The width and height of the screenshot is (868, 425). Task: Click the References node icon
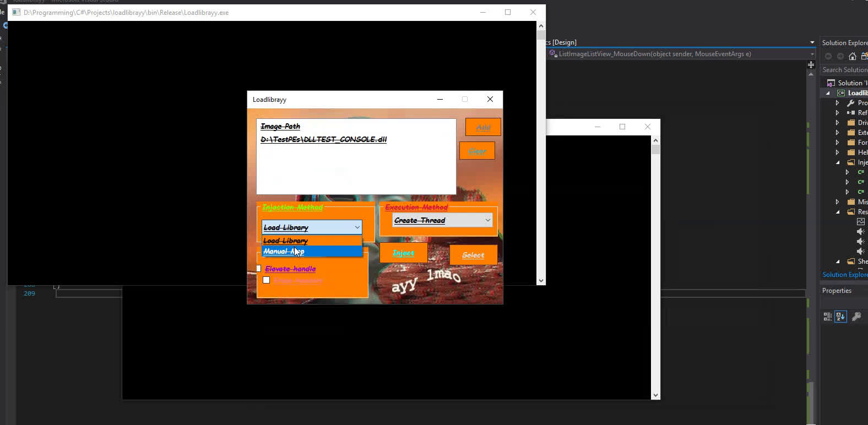[851, 113]
